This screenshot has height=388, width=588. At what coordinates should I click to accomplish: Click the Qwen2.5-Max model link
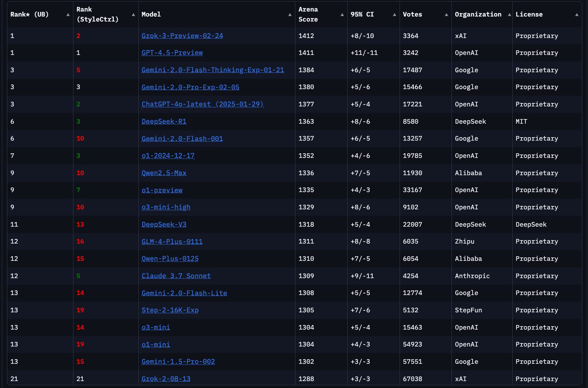164,173
